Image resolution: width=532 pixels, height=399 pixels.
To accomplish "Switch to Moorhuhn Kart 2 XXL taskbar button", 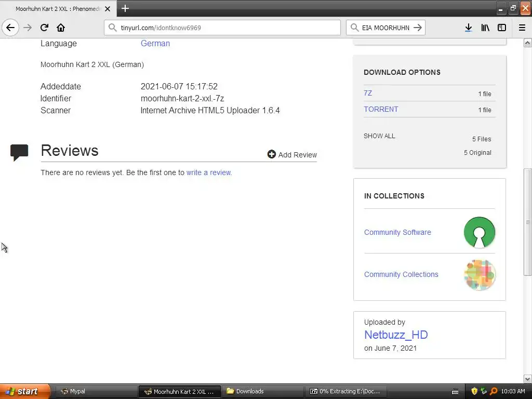I will coord(179,392).
